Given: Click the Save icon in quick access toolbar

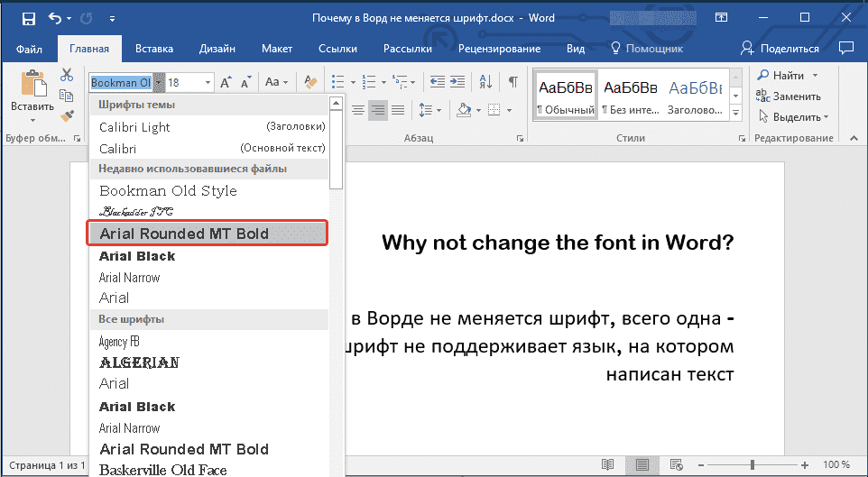Looking at the screenshot, I should pos(29,18).
